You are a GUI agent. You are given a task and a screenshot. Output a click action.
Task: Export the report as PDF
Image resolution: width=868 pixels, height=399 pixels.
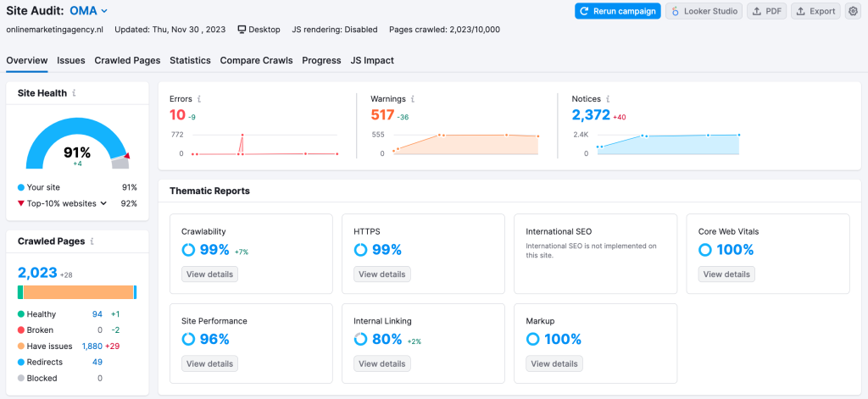click(x=766, y=11)
